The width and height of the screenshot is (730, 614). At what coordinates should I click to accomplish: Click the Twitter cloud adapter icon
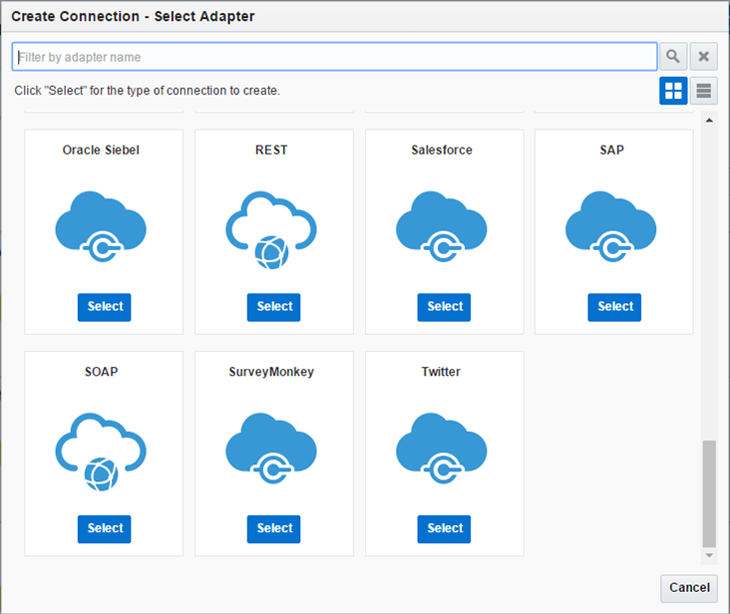(442, 449)
